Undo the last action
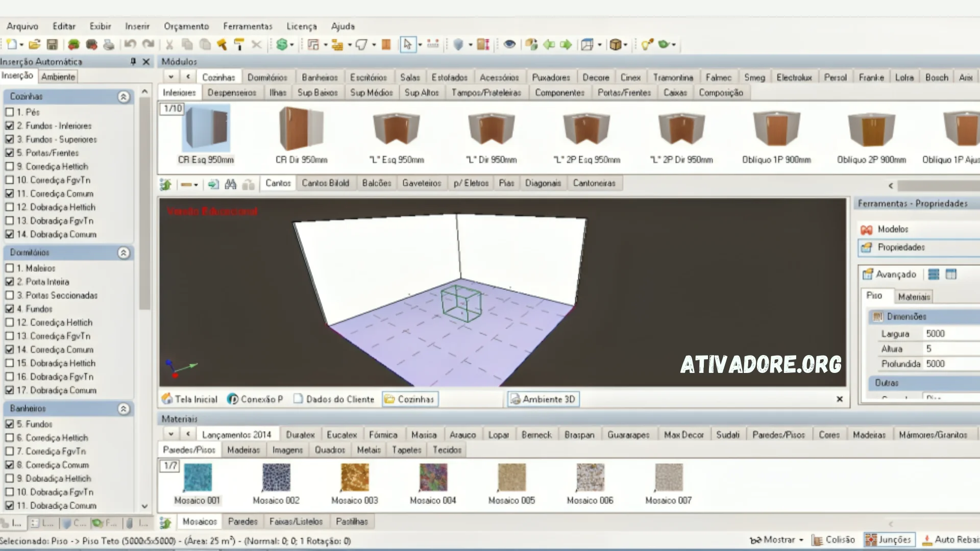980x551 pixels. [130, 45]
